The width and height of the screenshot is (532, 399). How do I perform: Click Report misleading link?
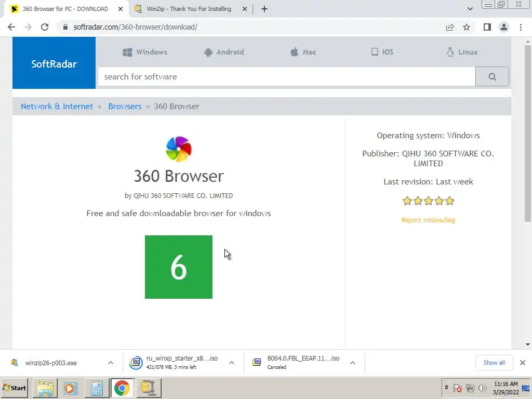428,220
